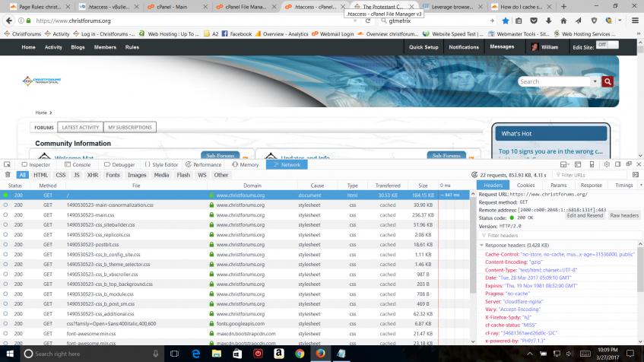
Task: Activate the element picker icon in DevTools
Action: 7,164
